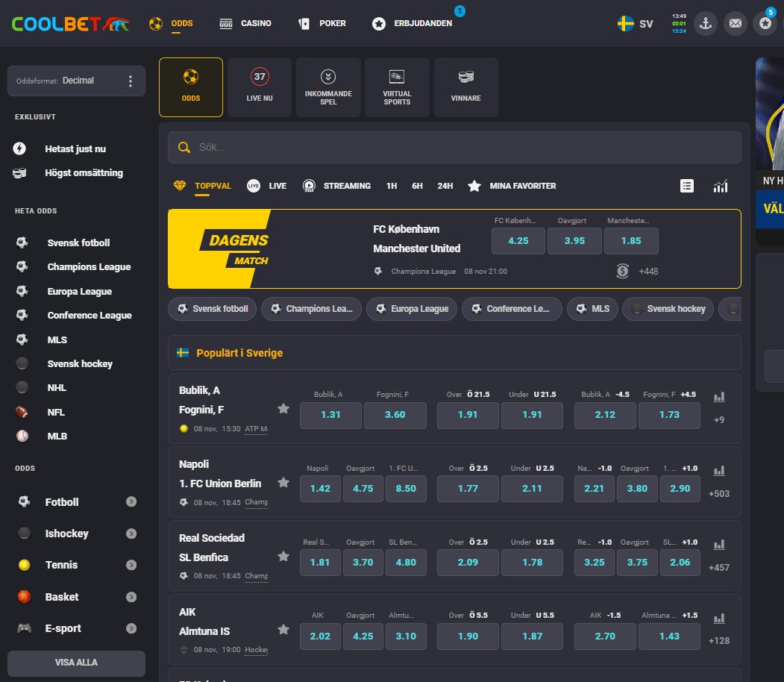Open the Casino menu item
784x682 pixels.
point(245,23)
